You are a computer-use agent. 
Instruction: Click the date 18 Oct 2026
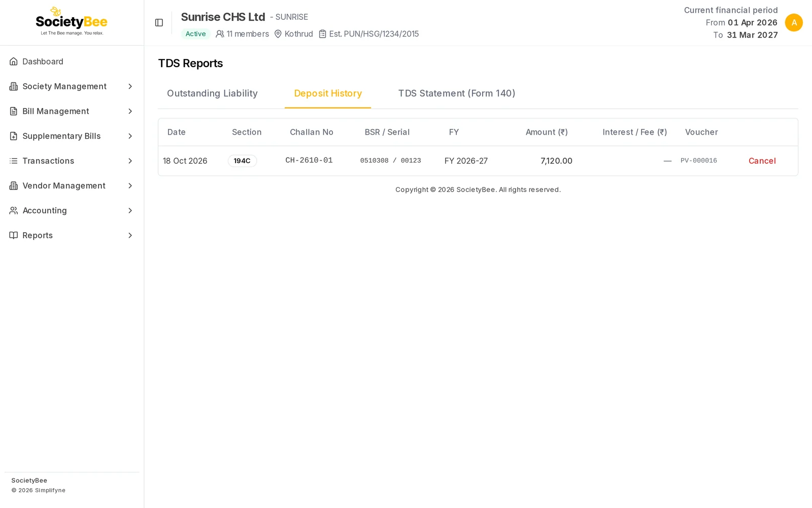click(185, 161)
